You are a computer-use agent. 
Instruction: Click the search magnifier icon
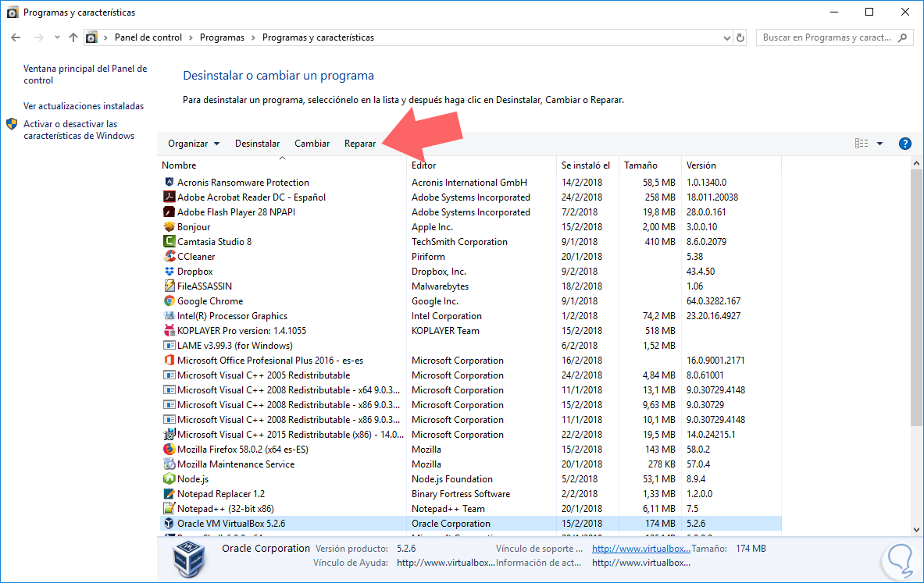902,37
